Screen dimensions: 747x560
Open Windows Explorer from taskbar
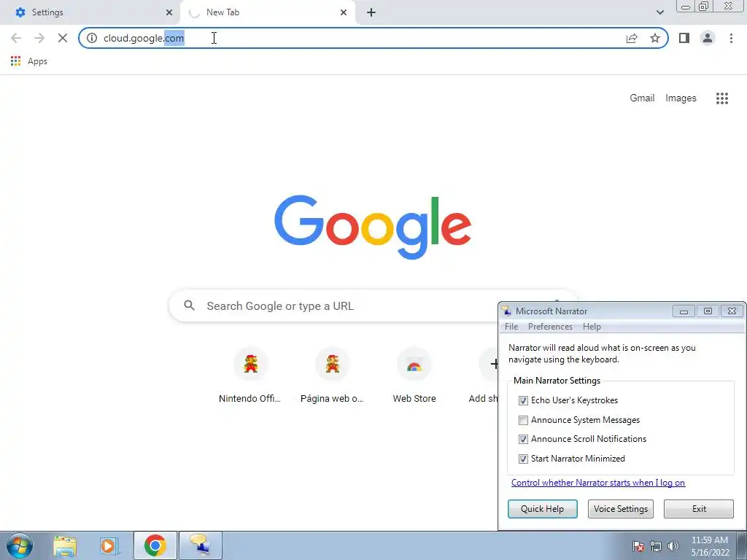coord(65,545)
